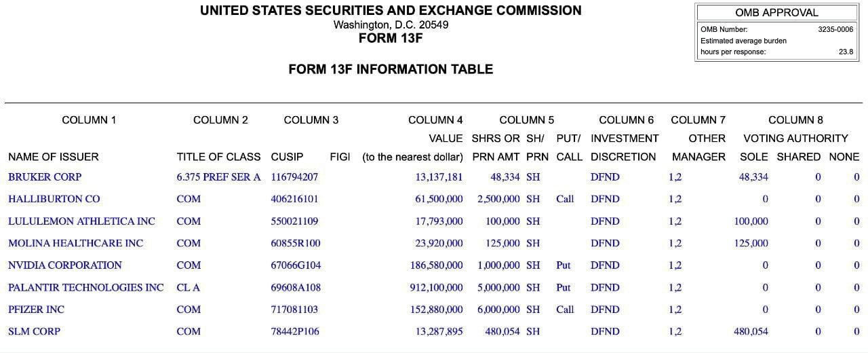Click the SLM CORP issuer name
868x353 pixels.
pyautogui.click(x=34, y=331)
